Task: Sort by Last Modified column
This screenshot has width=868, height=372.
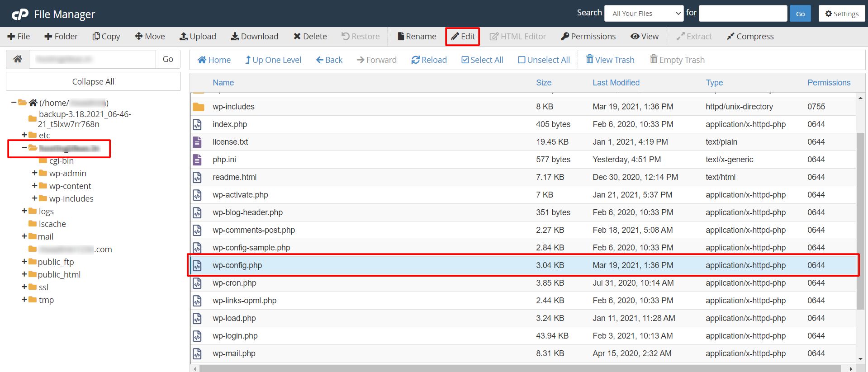Action: coord(616,83)
